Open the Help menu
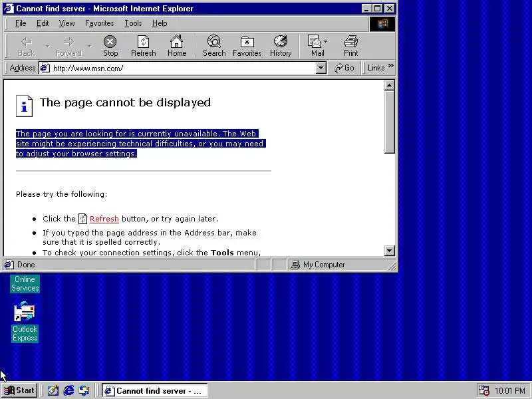Viewport: 532px width, 399px height. tap(160, 23)
